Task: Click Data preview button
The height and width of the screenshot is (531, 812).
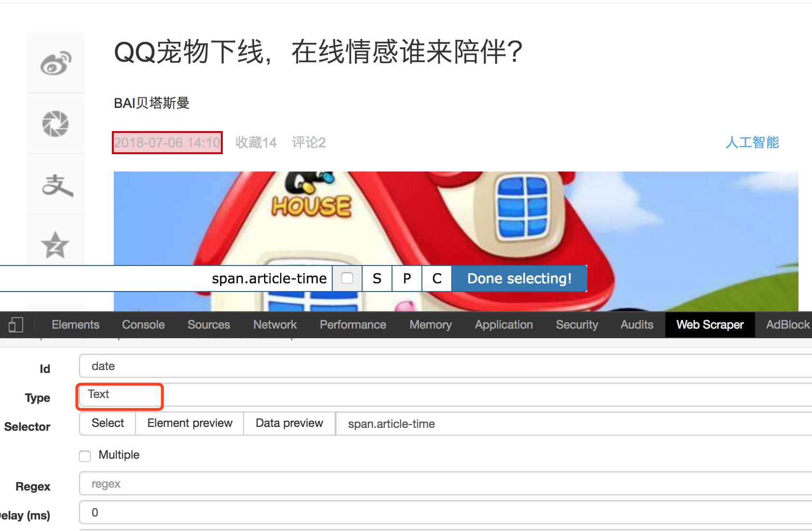Action: click(289, 423)
